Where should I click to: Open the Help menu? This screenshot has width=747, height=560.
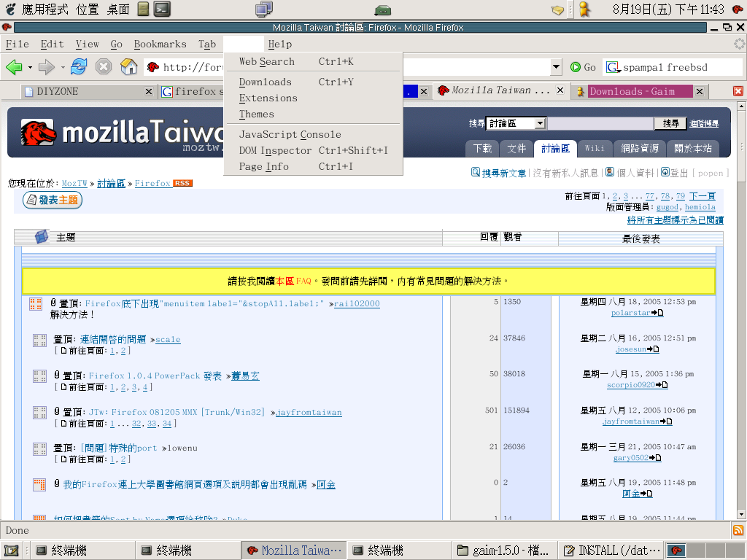pyautogui.click(x=279, y=44)
